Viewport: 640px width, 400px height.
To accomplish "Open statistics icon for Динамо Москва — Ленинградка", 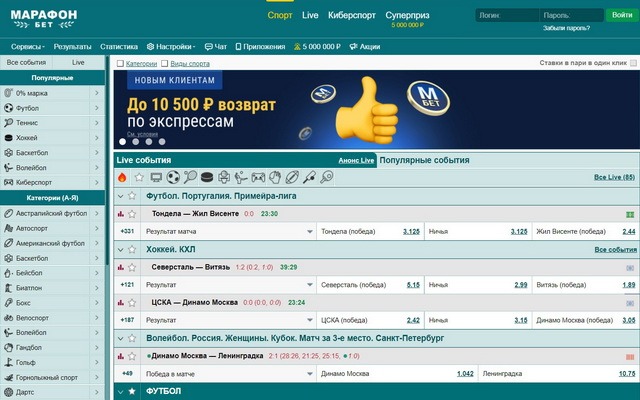I will point(120,356).
